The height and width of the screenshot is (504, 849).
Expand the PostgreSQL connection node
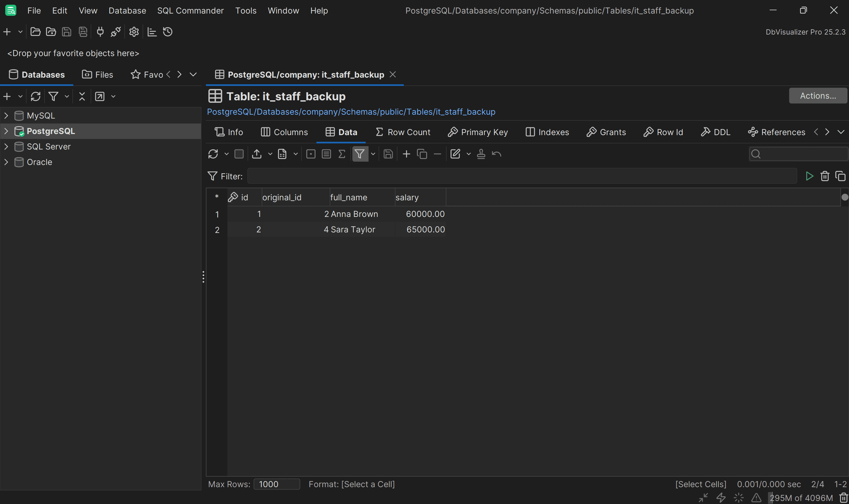click(6, 131)
